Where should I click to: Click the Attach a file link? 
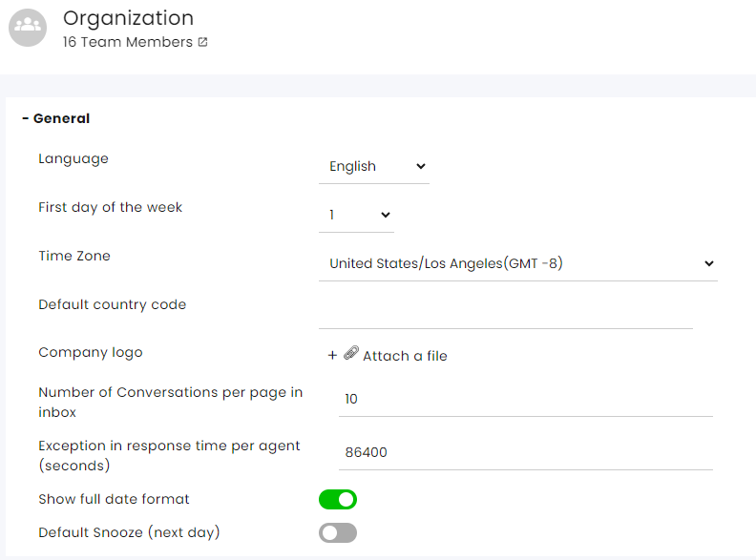point(405,356)
